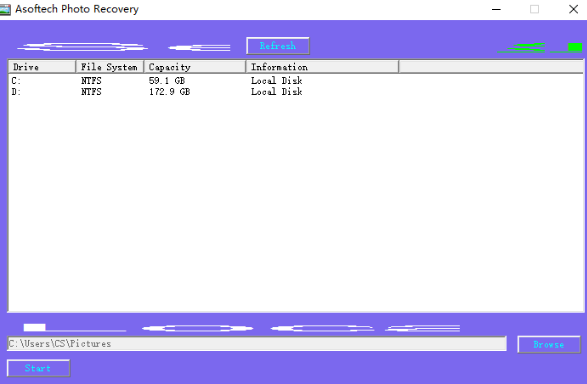This screenshot has width=587, height=384.
Task: Minimize the Asoftech Photo Recovery window
Action: 496,9
